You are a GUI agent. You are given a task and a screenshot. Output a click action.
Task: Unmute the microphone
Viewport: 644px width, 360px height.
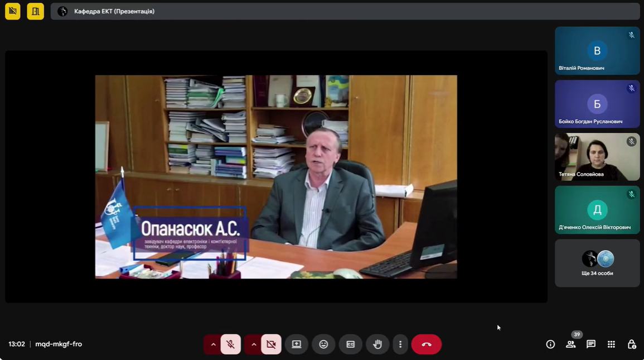point(231,344)
